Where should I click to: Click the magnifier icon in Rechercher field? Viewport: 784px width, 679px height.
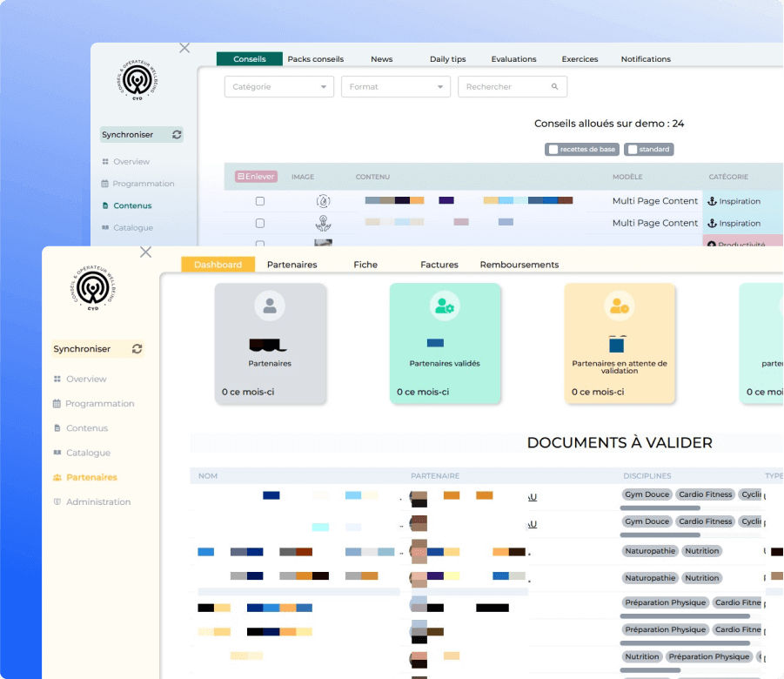tap(555, 87)
